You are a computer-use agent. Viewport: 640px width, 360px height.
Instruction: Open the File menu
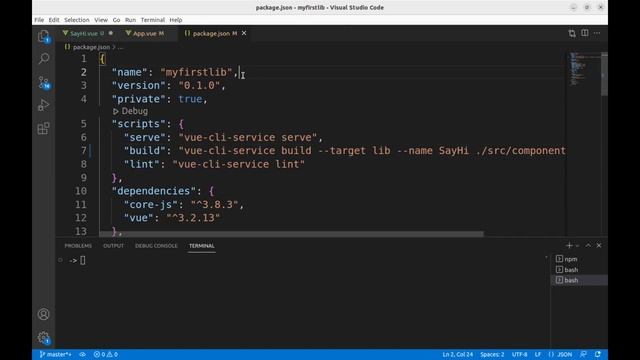pos(39,20)
